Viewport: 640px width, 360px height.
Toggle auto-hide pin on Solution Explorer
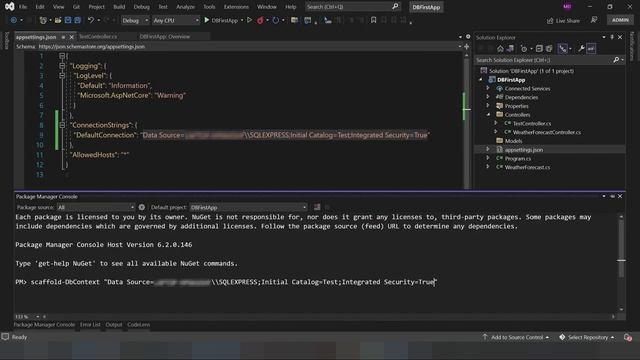coord(612,37)
